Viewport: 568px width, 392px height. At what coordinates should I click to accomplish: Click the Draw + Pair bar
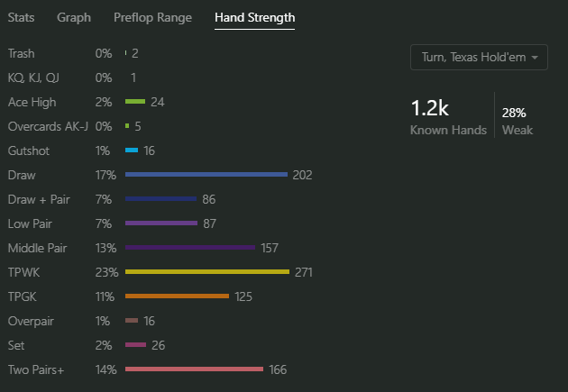pos(160,198)
